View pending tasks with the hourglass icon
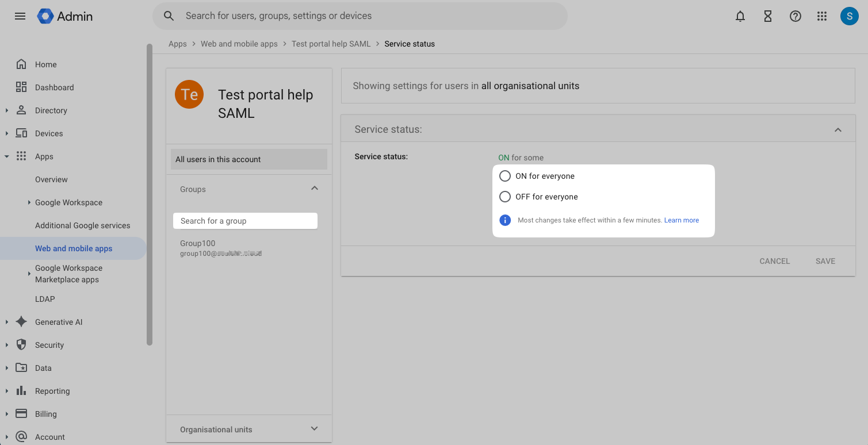This screenshot has width=868, height=445. pos(767,16)
